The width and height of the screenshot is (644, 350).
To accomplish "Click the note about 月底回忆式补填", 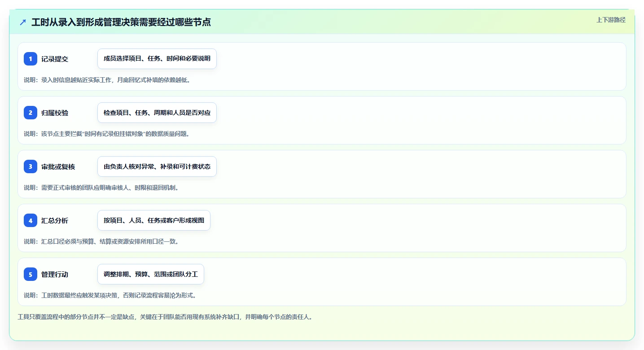I will (x=107, y=80).
